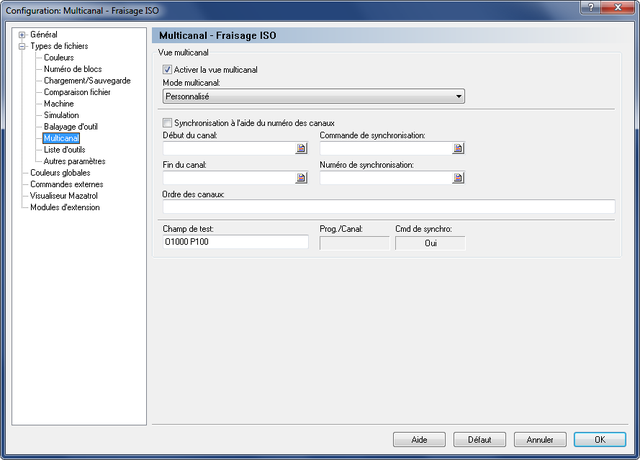
Task: Close the Configuration dialog window
Action: point(618,7)
